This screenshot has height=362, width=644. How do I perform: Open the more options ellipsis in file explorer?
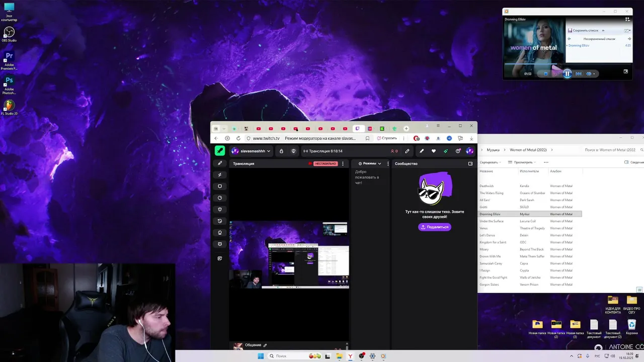coord(546,162)
